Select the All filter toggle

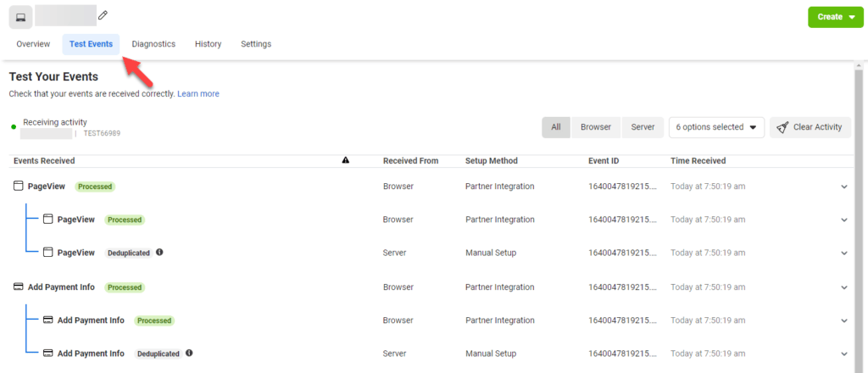[556, 127]
